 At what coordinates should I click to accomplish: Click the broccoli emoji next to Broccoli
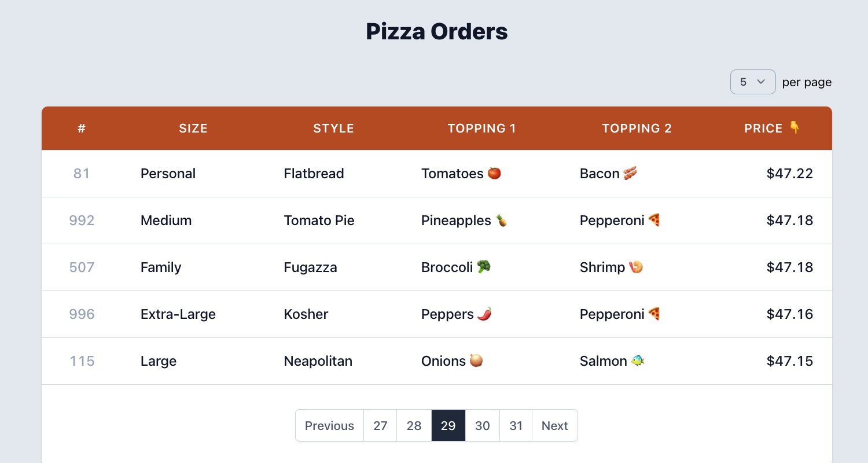click(484, 267)
